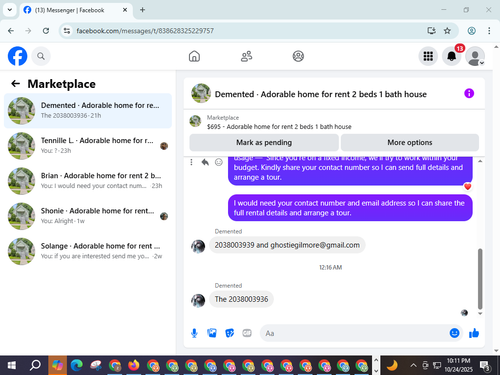Open the message more-options three dots
This screenshot has height=375, width=500.
[191, 162]
